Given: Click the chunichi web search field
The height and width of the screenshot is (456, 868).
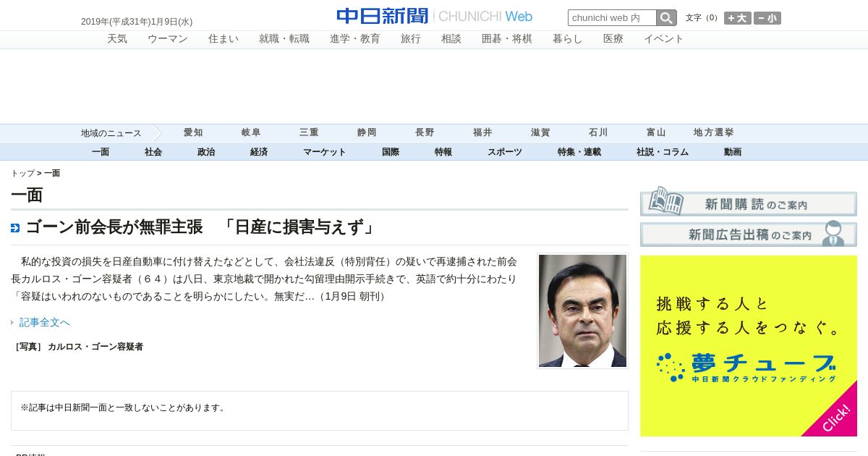Looking at the screenshot, I should (612, 18).
